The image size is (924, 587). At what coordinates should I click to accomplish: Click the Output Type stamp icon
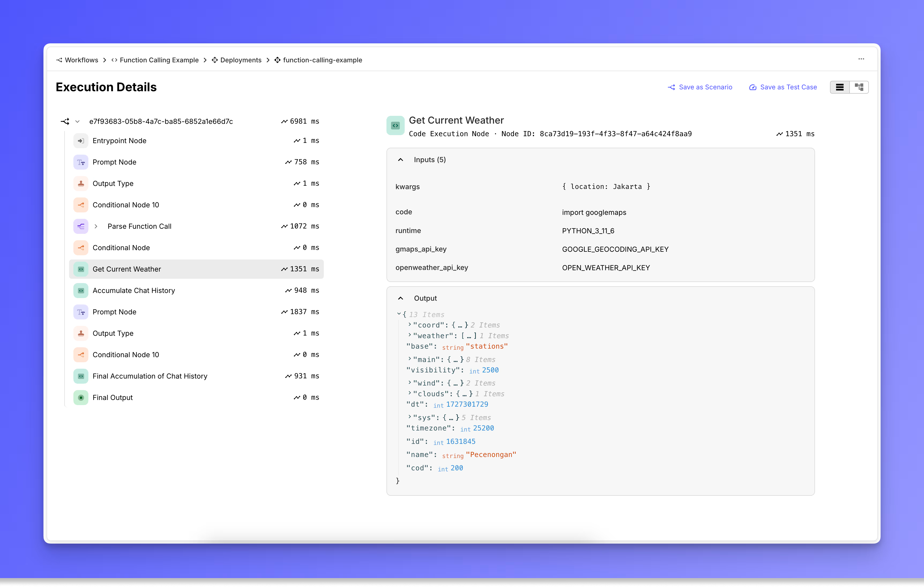click(81, 184)
